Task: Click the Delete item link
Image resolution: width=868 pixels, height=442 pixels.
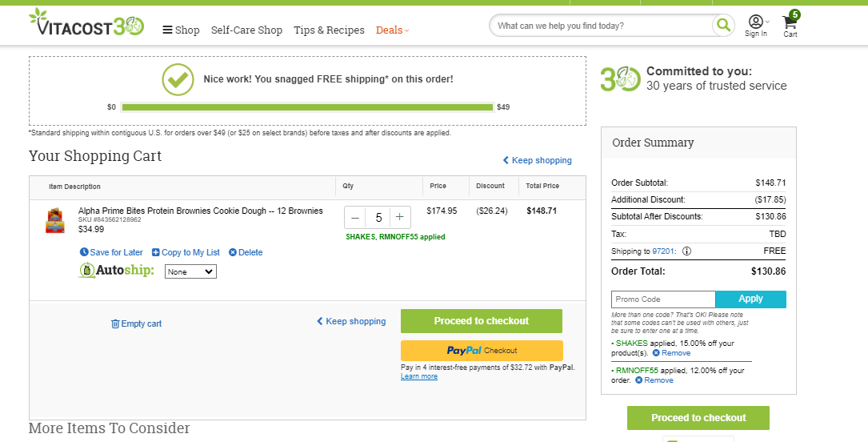Action: click(x=246, y=252)
